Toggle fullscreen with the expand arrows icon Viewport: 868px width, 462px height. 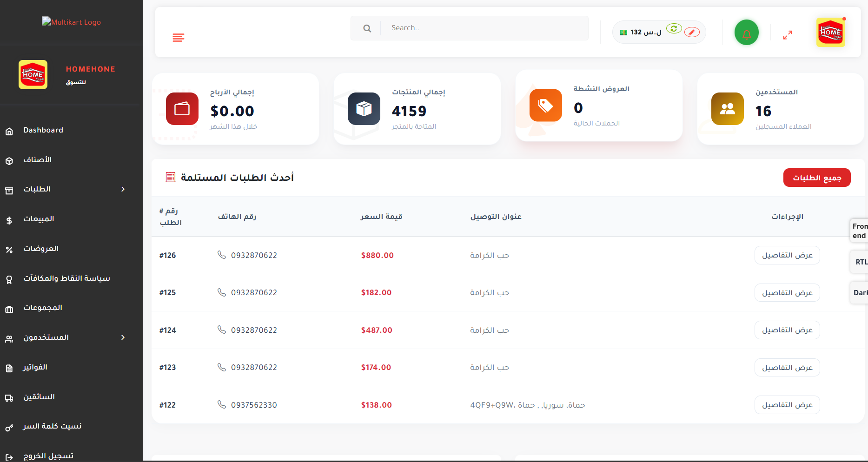pyautogui.click(x=788, y=35)
